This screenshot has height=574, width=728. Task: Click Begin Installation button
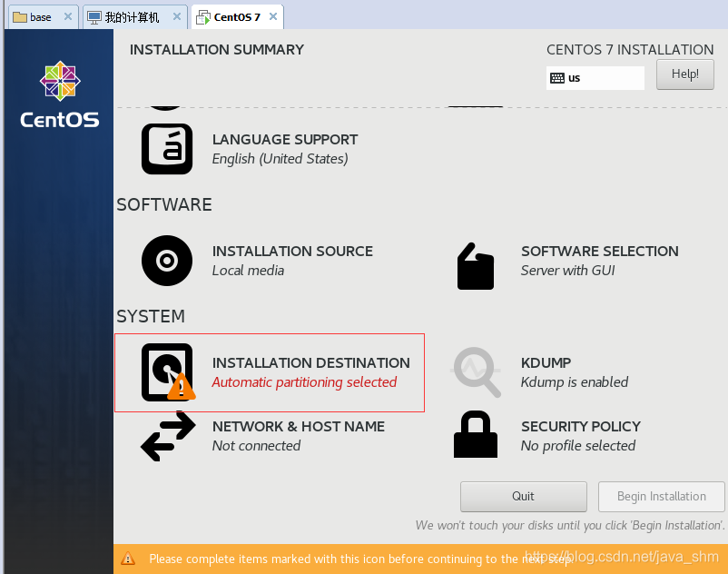point(661,497)
